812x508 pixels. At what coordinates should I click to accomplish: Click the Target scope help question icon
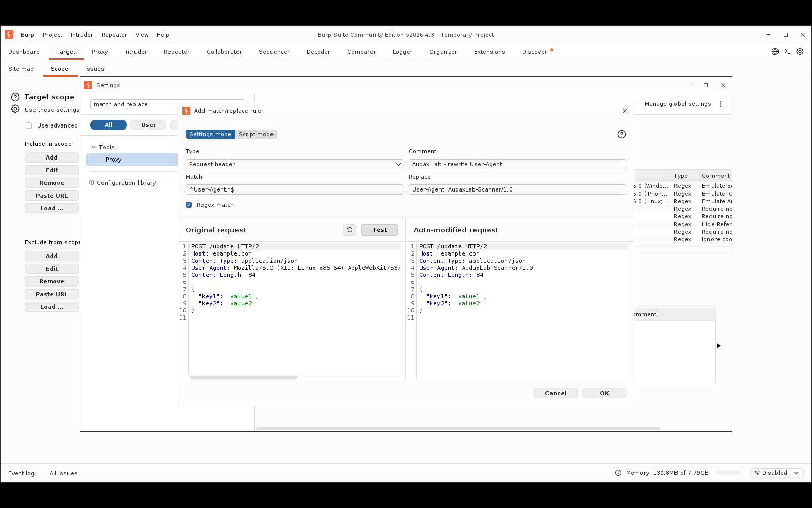15,97
